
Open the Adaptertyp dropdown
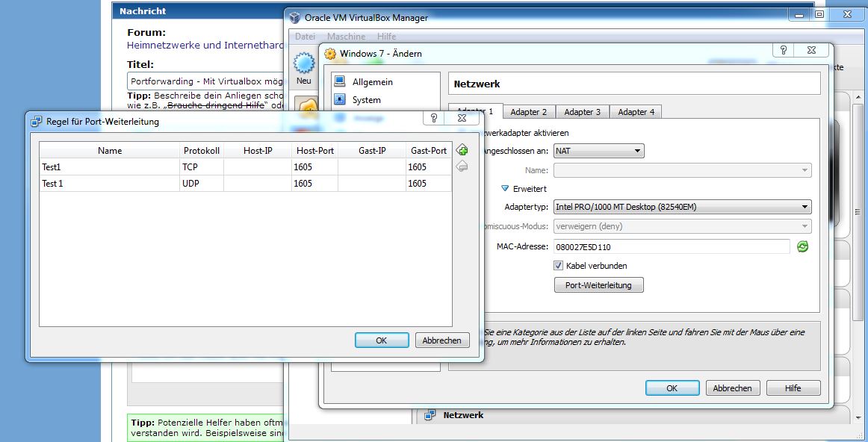click(x=682, y=207)
